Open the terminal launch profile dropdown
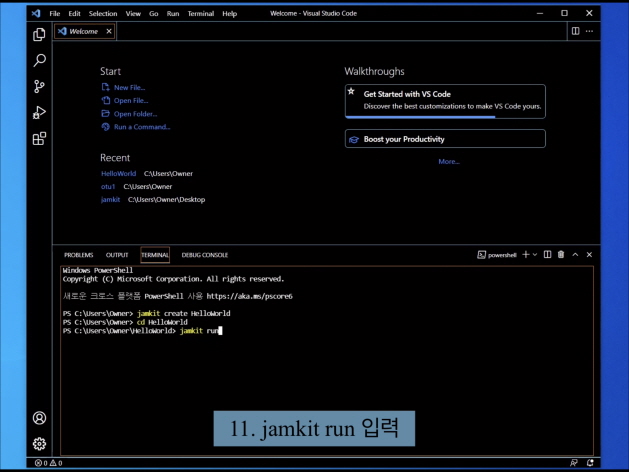Image resolution: width=629 pixels, height=472 pixels. click(x=535, y=255)
